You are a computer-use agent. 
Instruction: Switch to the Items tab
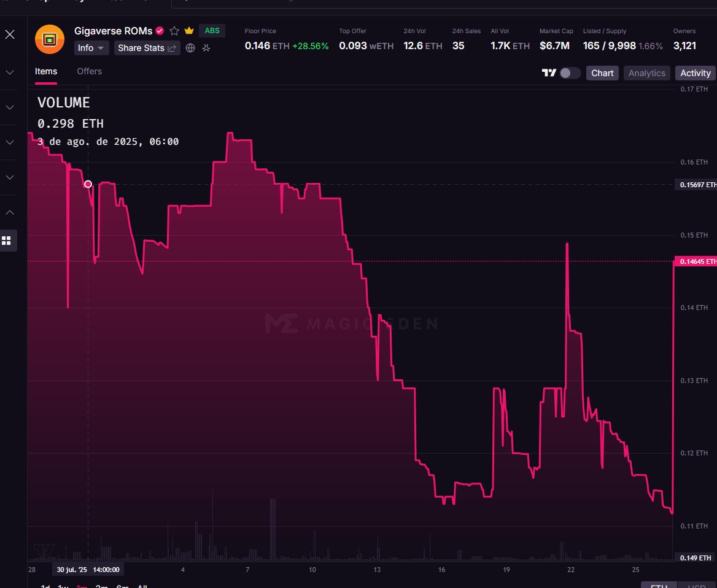tap(45, 71)
